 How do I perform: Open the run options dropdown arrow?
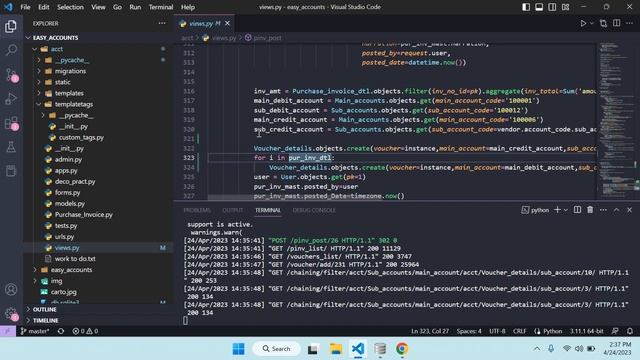tap(591, 24)
